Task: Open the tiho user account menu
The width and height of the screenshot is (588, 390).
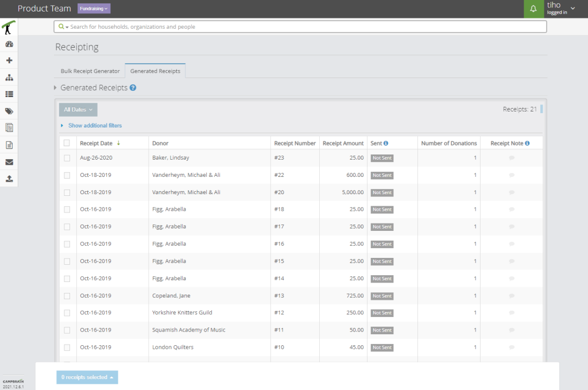Action: [560, 8]
